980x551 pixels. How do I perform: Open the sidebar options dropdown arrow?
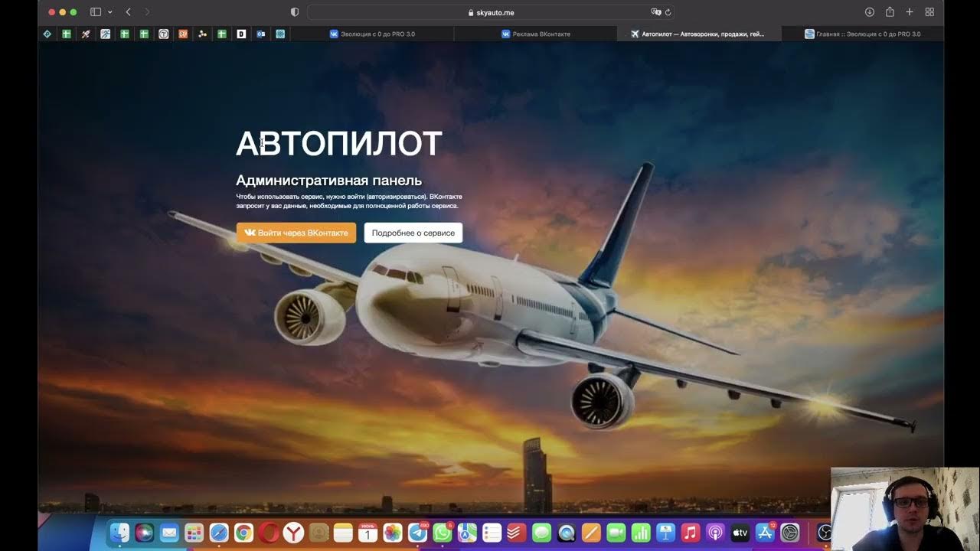click(110, 12)
